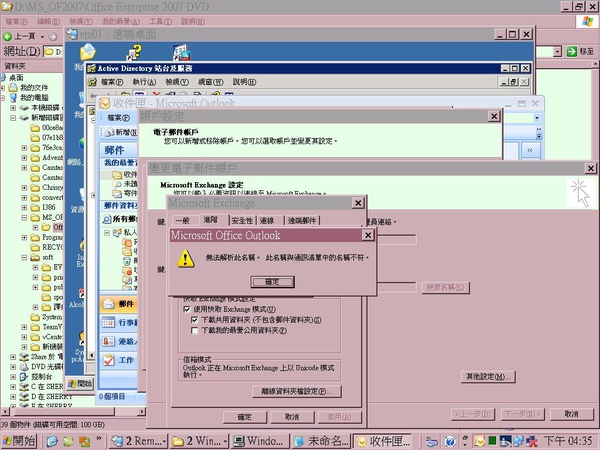Switch to the 一般 tab in Microsoft Exchange dialog
This screenshot has height=450, width=600.
click(183, 220)
